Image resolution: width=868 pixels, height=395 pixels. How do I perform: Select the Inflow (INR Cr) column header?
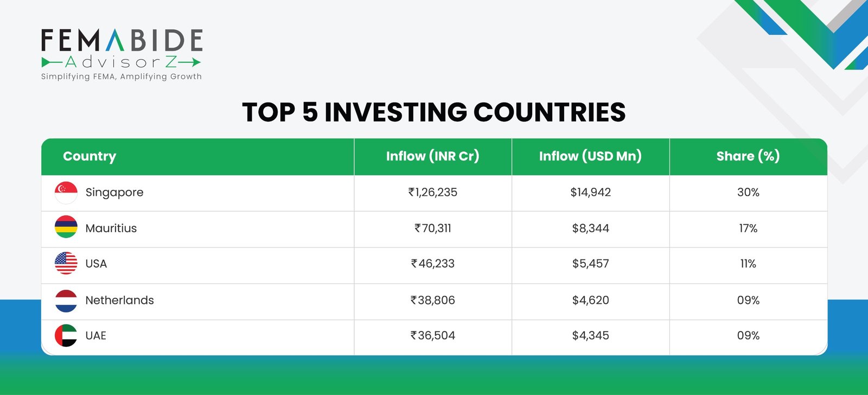pyautogui.click(x=432, y=156)
